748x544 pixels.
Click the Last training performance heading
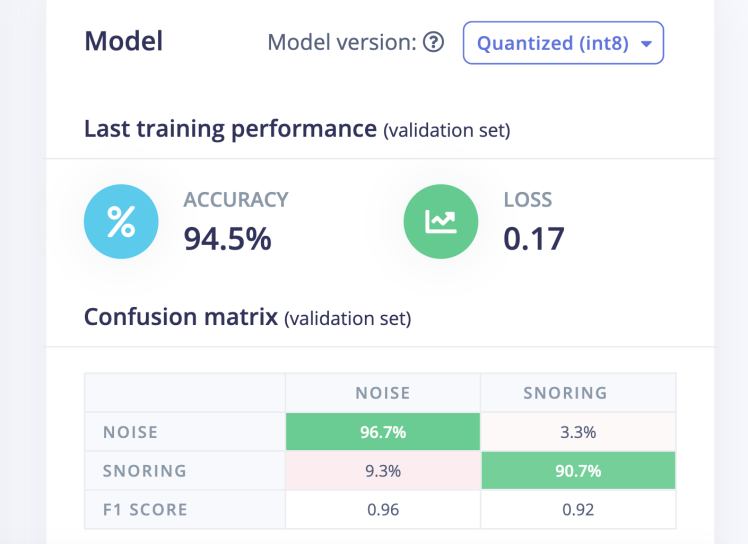pos(230,128)
